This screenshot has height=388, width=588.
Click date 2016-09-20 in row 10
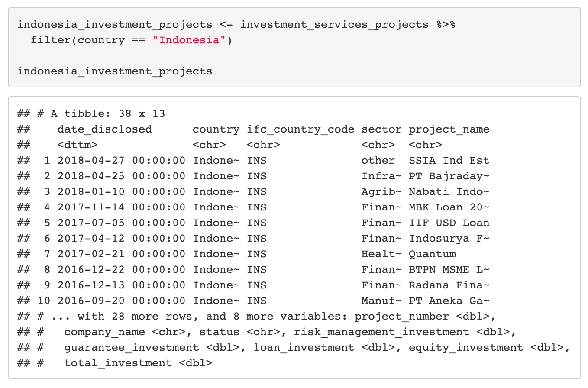[x=91, y=301]
